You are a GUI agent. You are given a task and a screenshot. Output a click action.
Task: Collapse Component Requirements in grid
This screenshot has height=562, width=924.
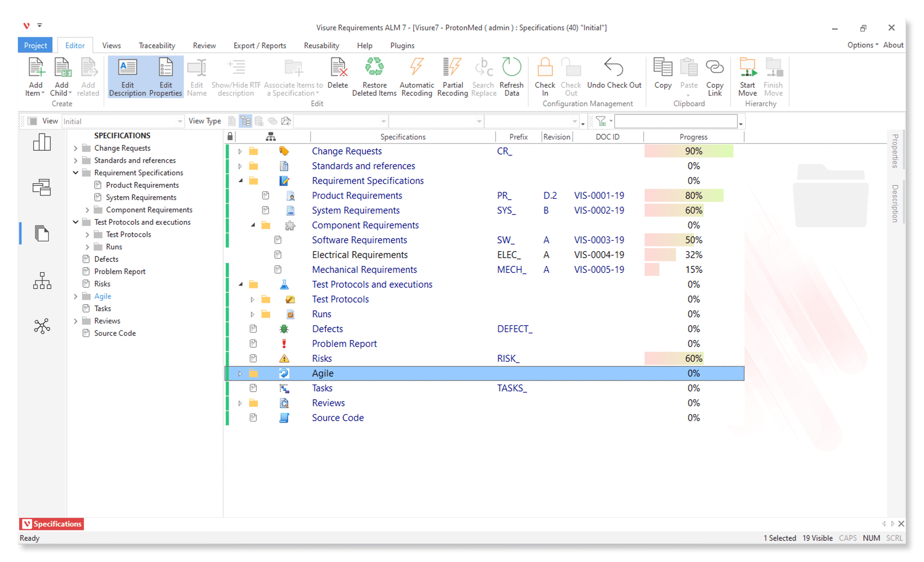(253, 225)
